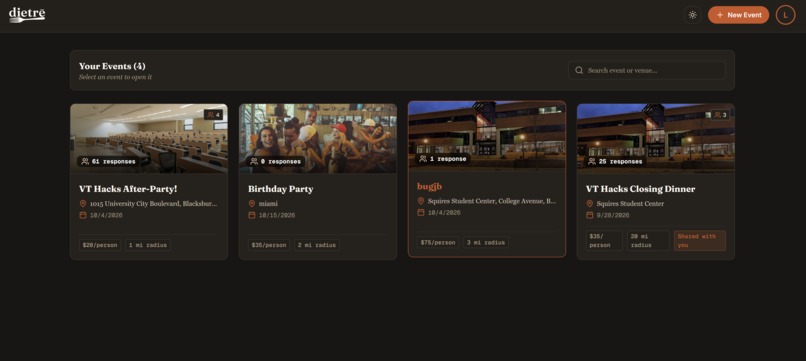Click the 2 mi radius tag
Image resolution: width=806 pixels, height=361 pixels.
click(317, 245)
